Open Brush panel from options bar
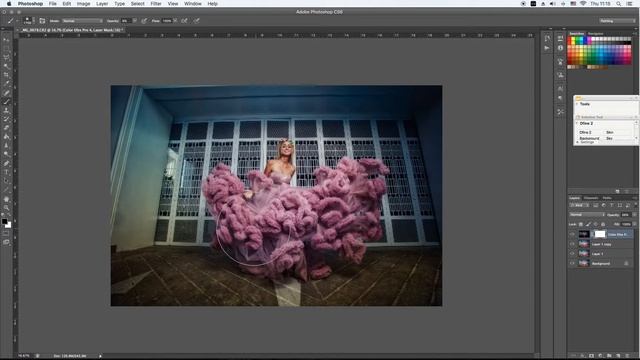The width and height of the screenshot is (640, 360). click(42, 20)
